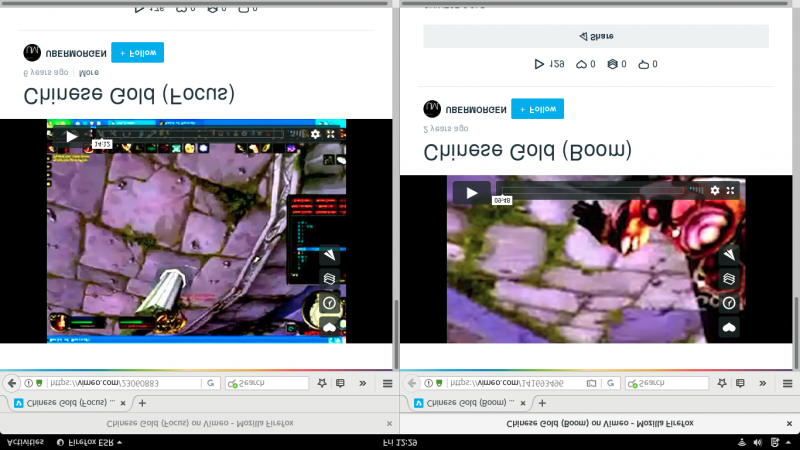
Task: Open the Activities overview
Action: click(x=25, y=442)
